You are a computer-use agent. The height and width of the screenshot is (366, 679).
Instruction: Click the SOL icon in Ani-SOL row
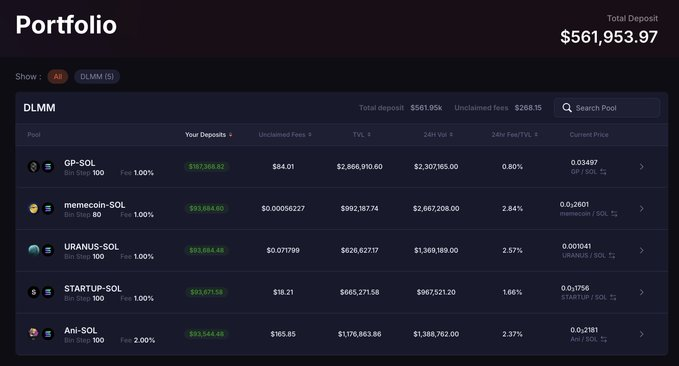[48, 334]
